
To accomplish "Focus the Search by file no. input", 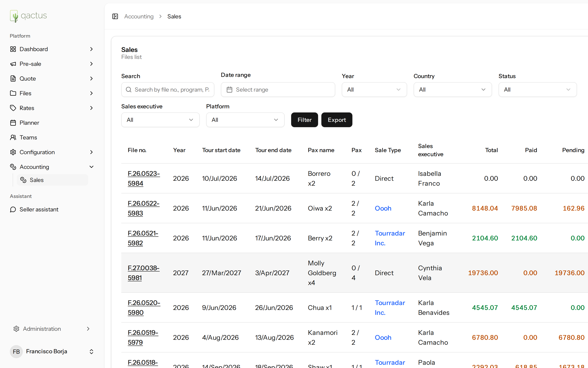I will pos(168,90).
